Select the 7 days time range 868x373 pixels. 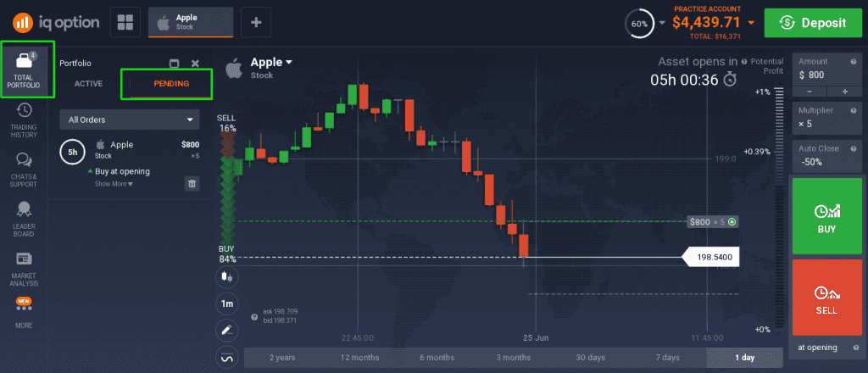coord(667,358)
